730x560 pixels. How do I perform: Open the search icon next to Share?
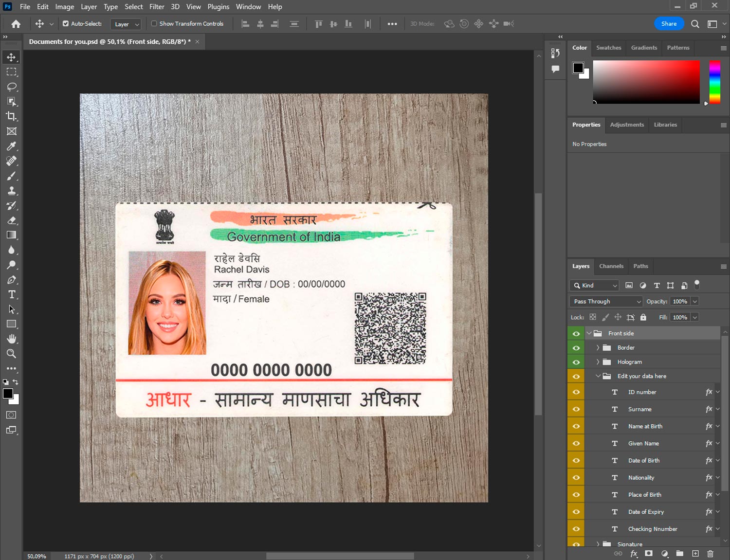(695, 24)
